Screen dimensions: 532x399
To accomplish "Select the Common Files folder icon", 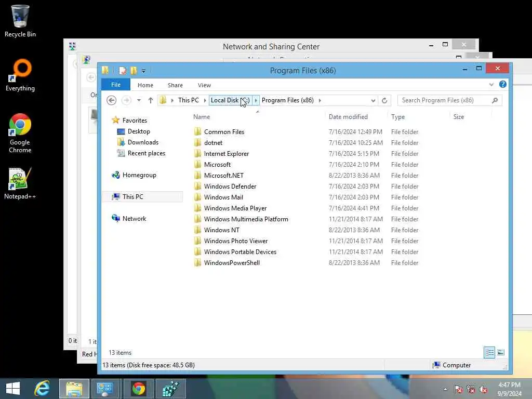I will (x=198, y=131).
